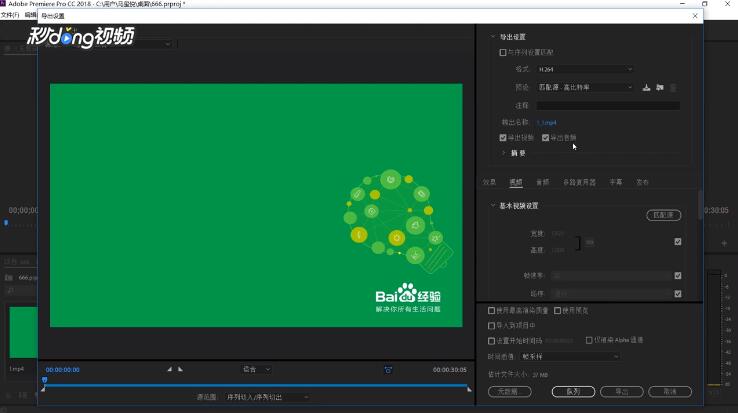Toggle Match Sequence Settings checkbox

(x=503, y=52)
